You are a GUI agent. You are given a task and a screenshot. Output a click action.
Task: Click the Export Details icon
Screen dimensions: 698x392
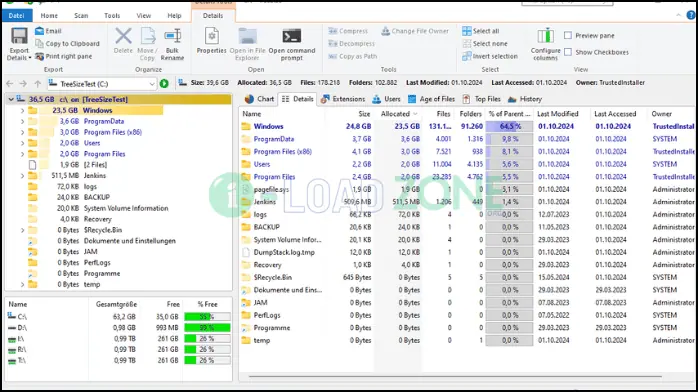click(19, 36)
